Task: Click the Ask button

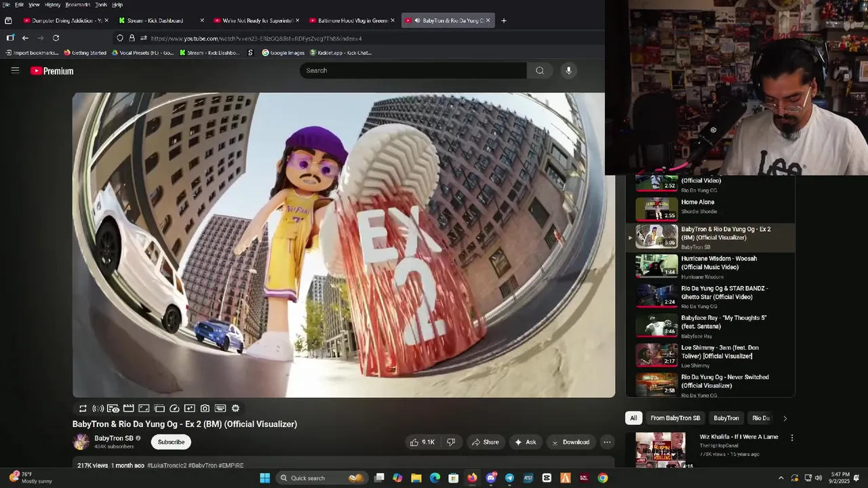Action: (526, 442)
